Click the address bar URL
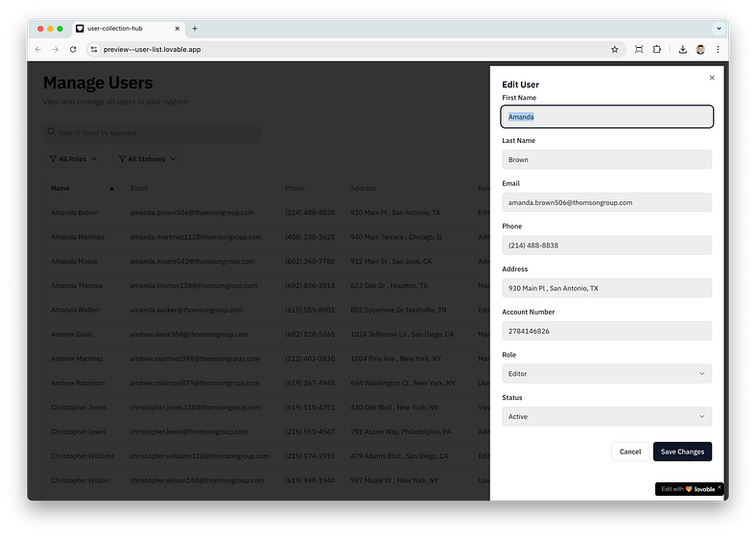Image resolution: width=756 pixels, height=537 pixels. click(x=152, y=49)
